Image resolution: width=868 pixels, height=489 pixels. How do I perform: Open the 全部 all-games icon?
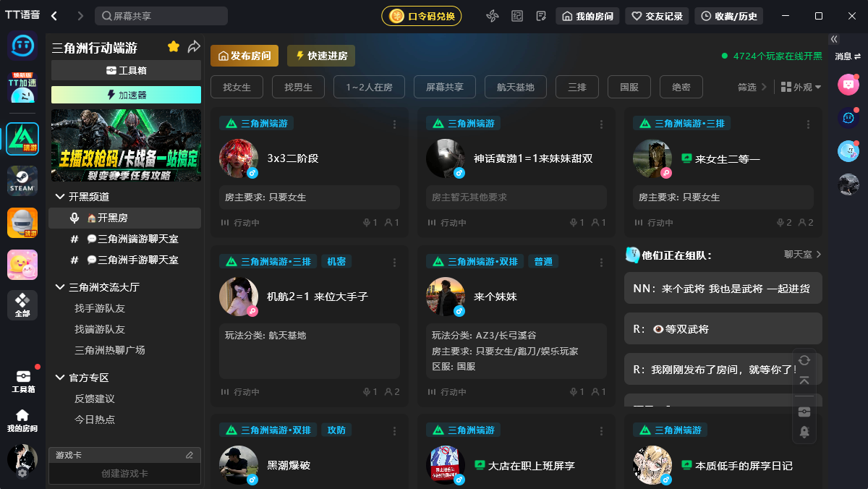22,305
